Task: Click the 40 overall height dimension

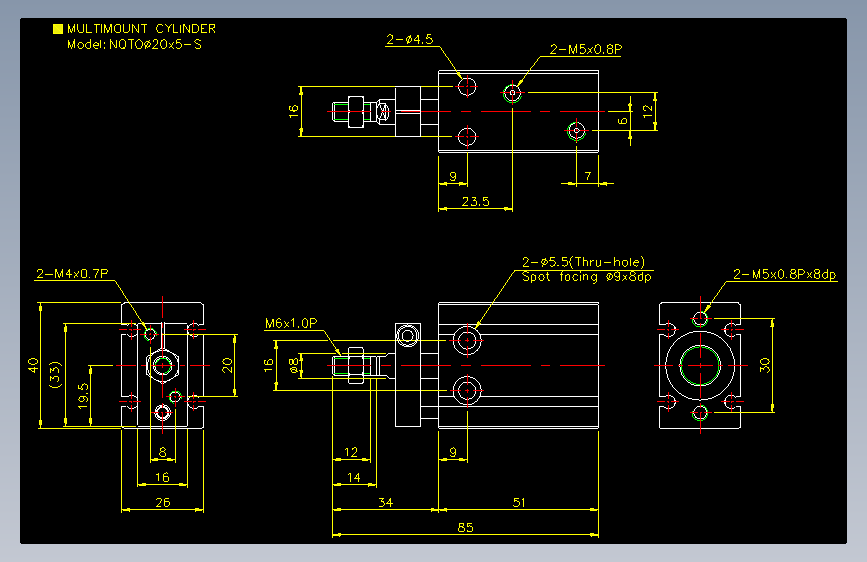Action: (33, 365)
